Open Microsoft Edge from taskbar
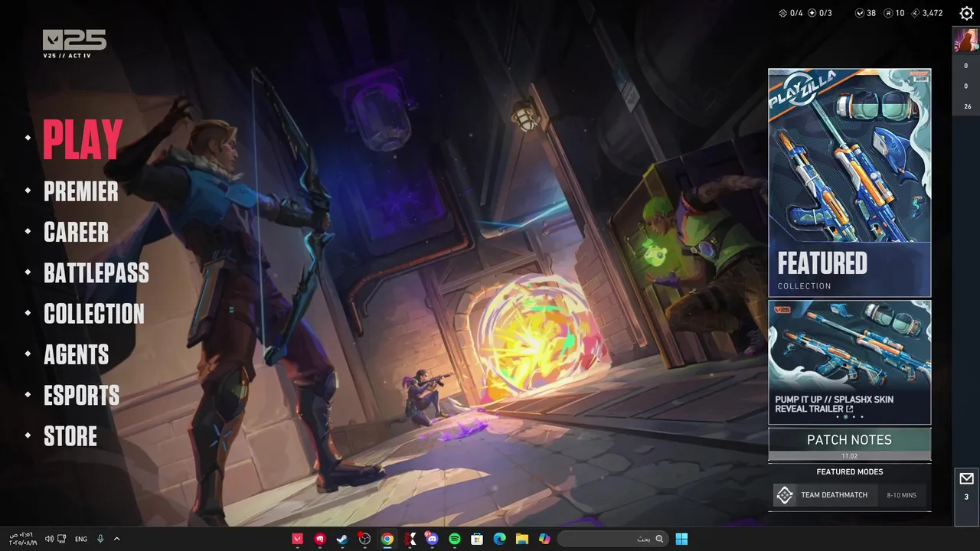The width and height of the screenshot is (980, 551). pyautogui.click(x=499, y=539)
